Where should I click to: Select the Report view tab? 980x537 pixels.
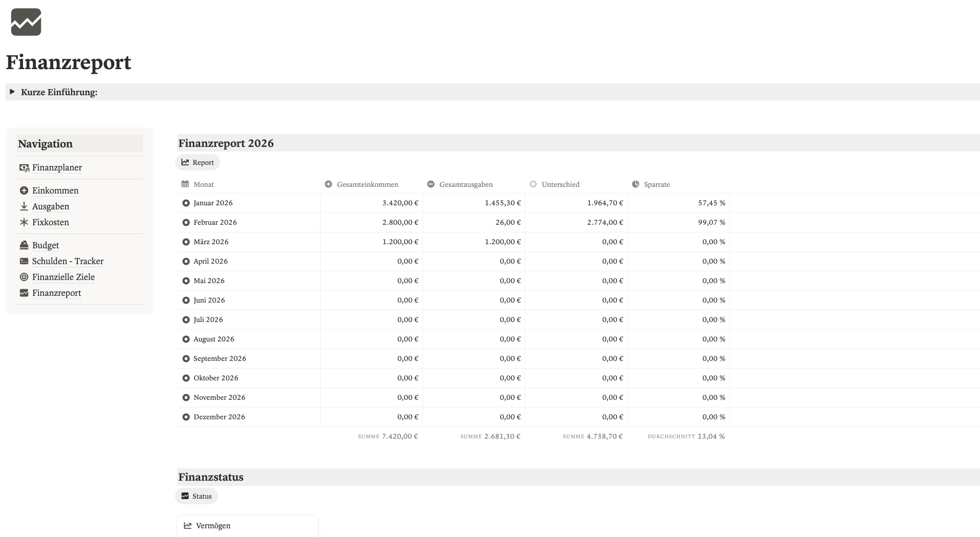(x=198, y=162)
